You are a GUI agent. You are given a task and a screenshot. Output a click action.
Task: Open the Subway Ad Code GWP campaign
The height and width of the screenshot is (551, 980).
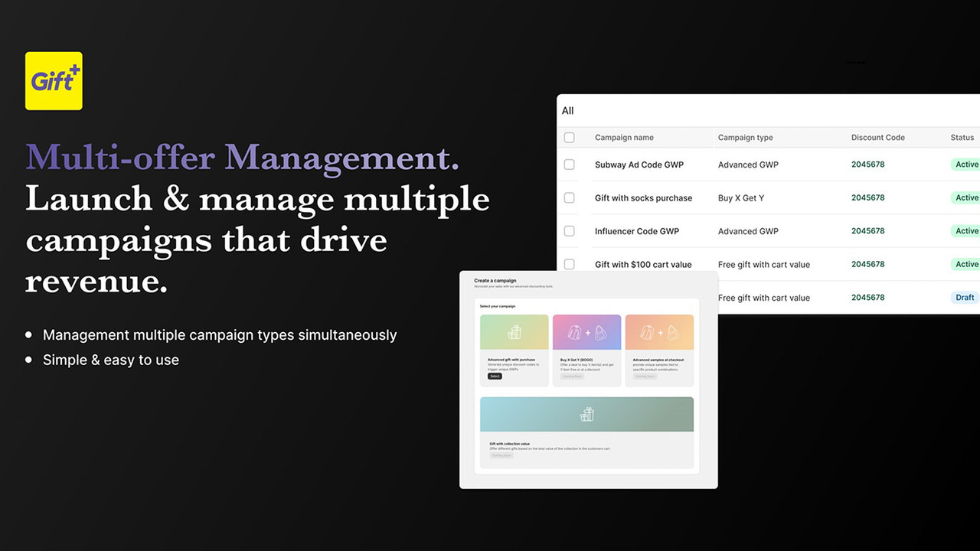[x=639, y=165]
